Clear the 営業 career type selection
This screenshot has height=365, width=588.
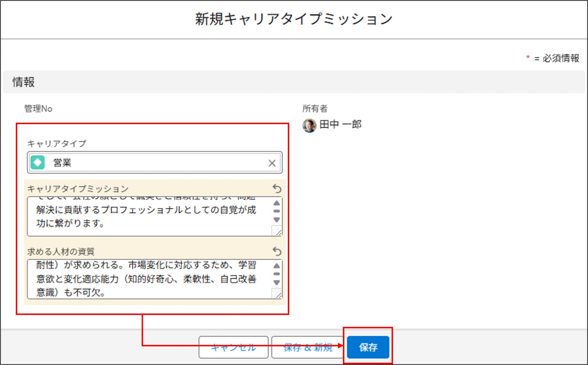272,163
